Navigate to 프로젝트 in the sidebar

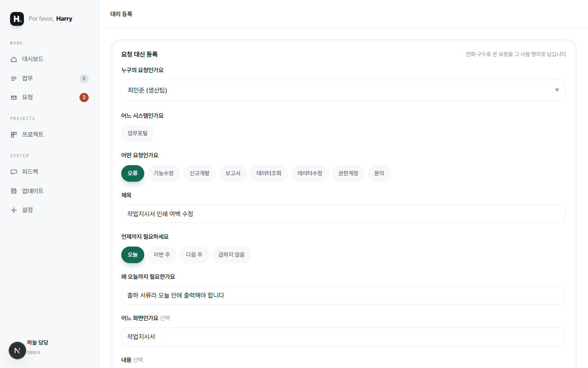click(x=50, y=135)
